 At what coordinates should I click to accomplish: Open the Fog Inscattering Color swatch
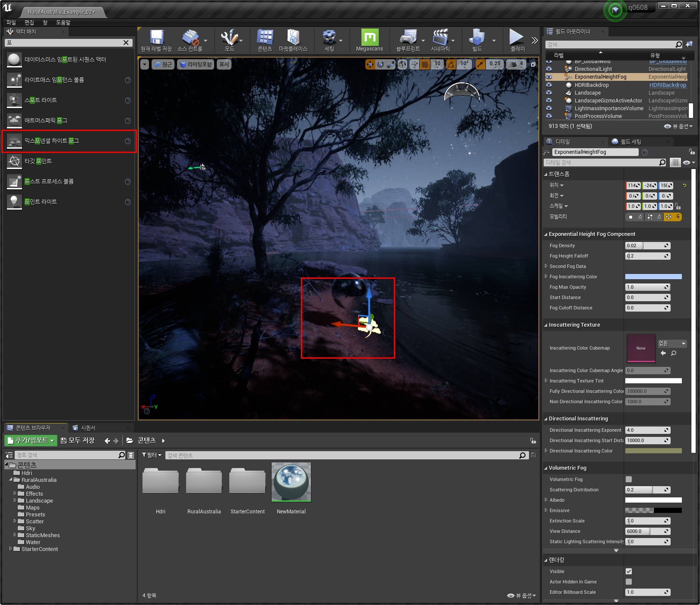point(653,277)
